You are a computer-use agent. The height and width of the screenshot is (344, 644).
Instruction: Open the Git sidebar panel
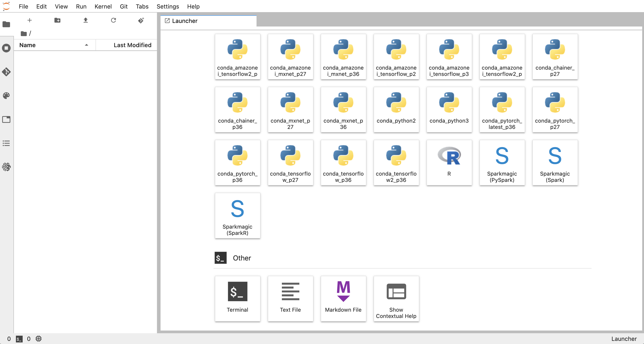[6, 72]
